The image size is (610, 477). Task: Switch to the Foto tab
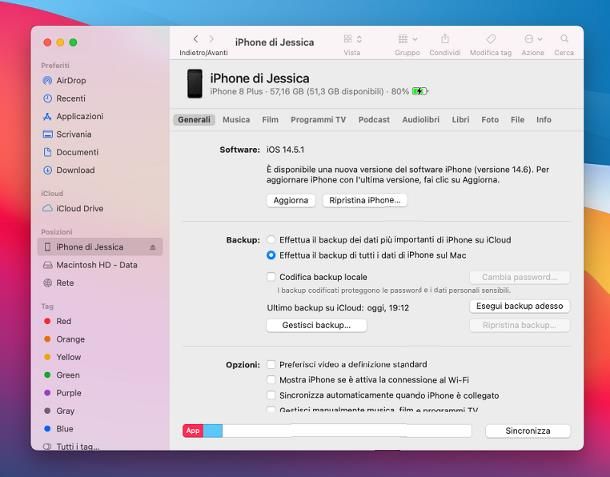coord(490,120)
